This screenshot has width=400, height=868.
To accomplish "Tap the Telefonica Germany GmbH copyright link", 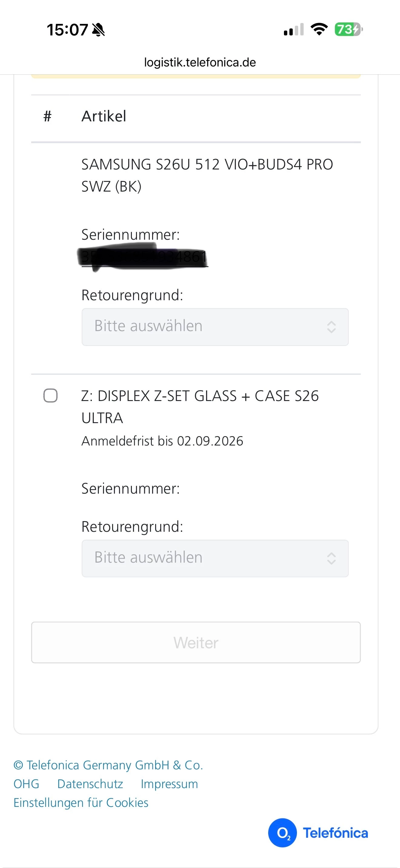I will point(108,765).
